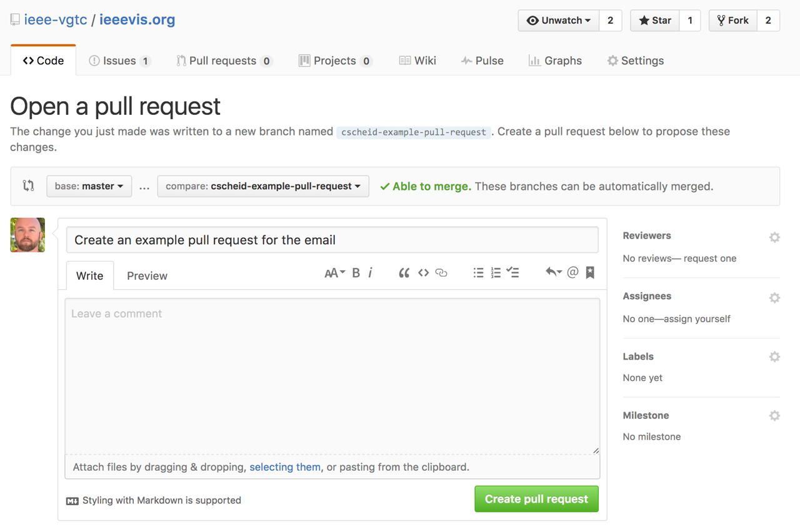This screenshot has width=800, height=532.
Task: Click the Create pull request button
Action: (536, 499)
